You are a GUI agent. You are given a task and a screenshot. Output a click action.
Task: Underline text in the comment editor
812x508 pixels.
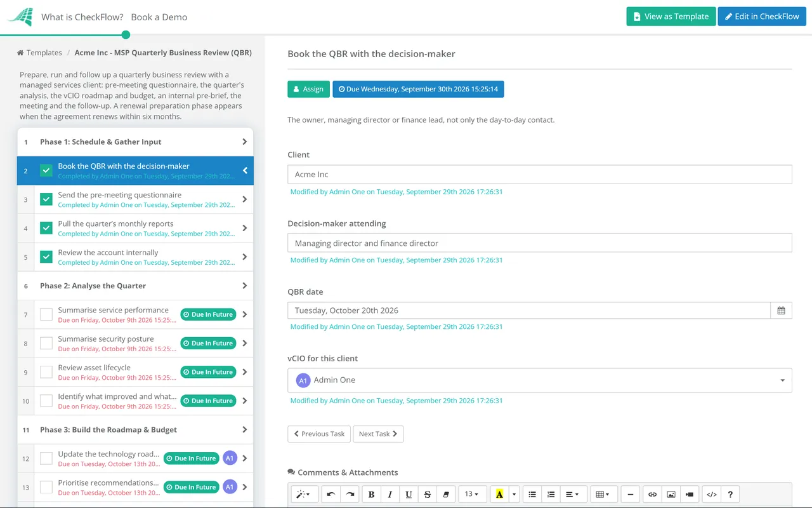(409, 494)
